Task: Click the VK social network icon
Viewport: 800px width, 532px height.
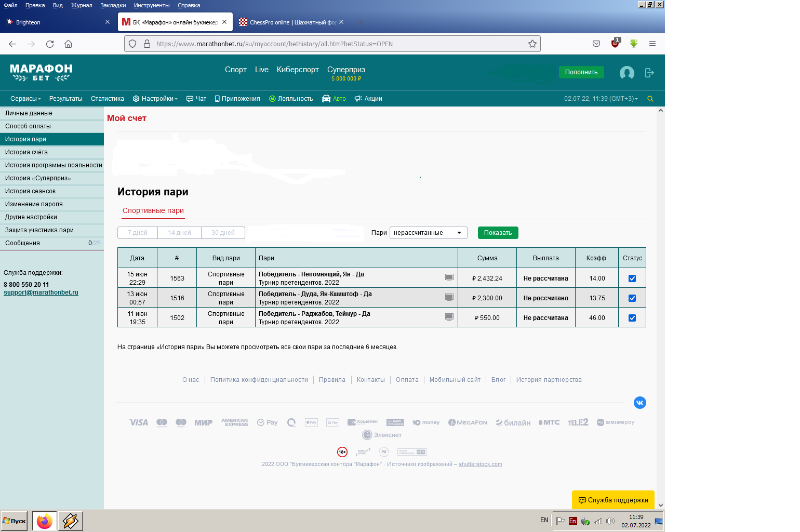Action: click(639, 403)
